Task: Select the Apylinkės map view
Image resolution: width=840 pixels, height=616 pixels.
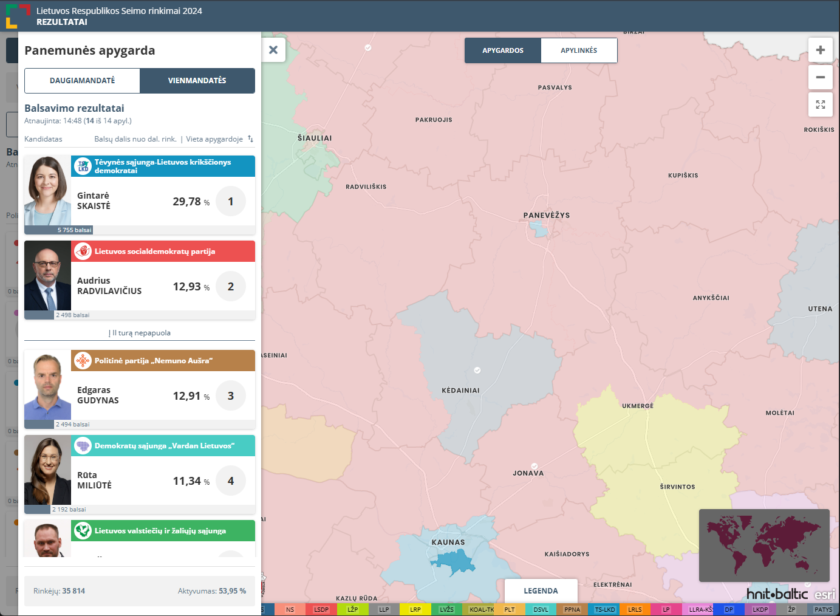Action: [579, 50]
